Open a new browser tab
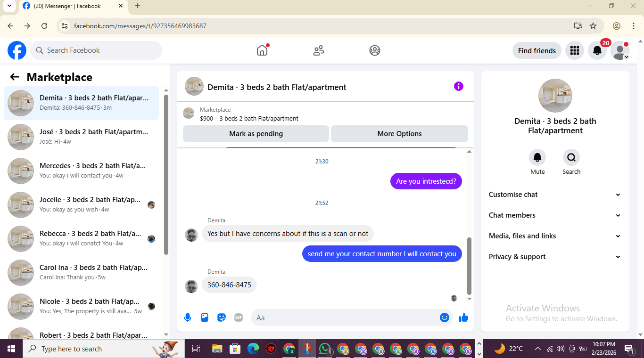 138,6
